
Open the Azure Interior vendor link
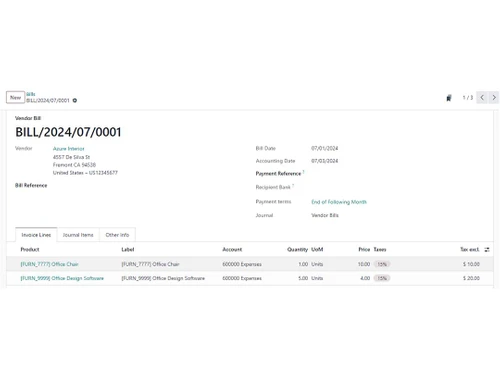(x=69, y=149)
